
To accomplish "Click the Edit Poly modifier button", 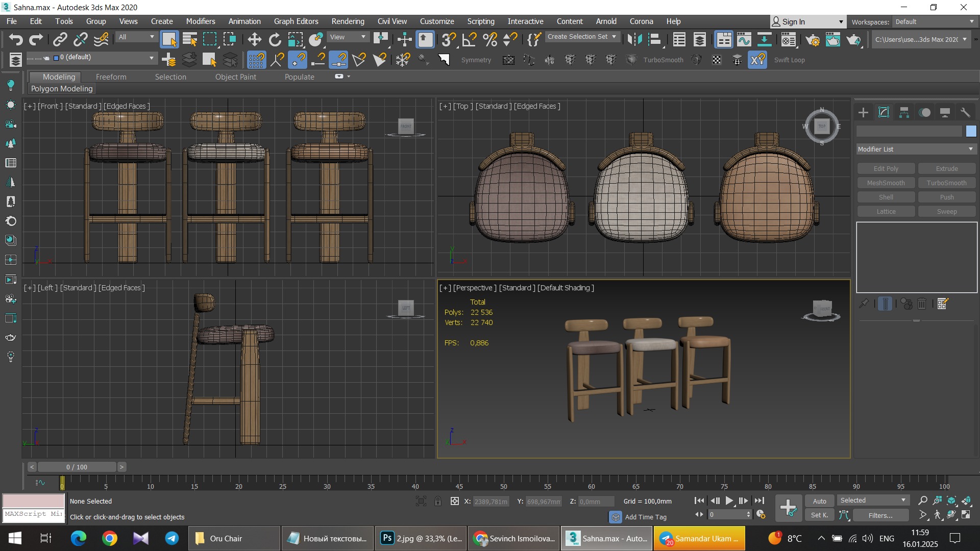I will [886, 169].
